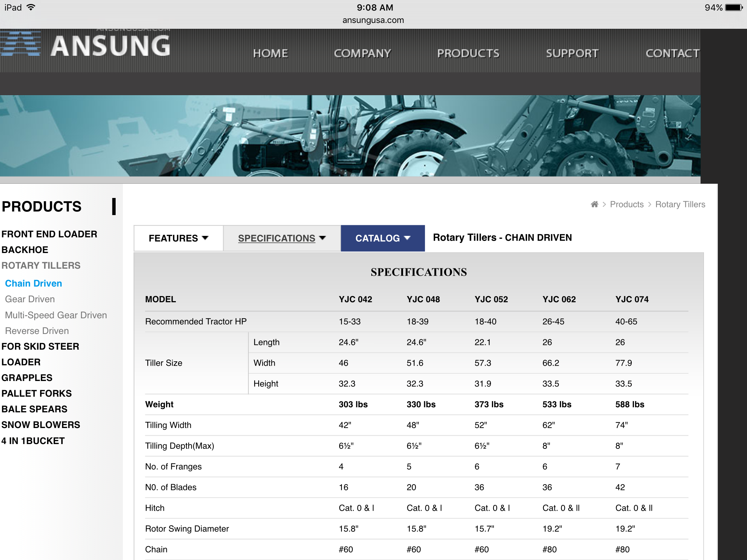747x560 pixels.
Task: Open the Snow Blowers product category
Action: 40,425
